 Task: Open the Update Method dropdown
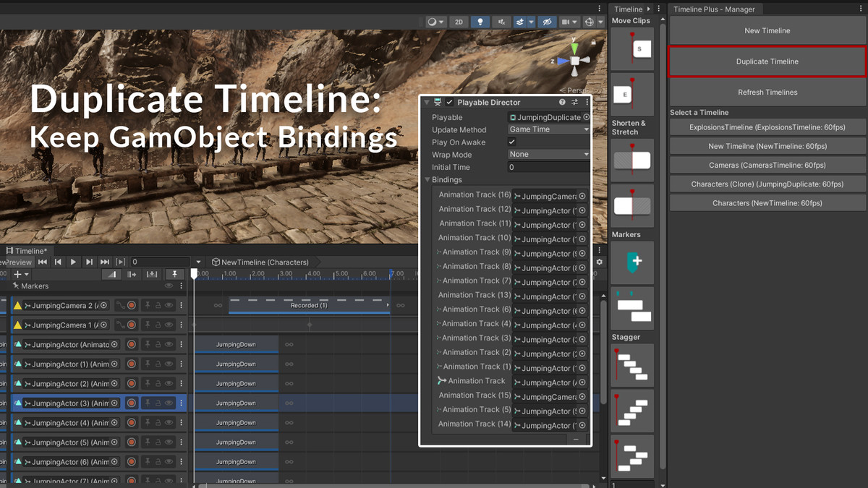click(x=548, y=129)
